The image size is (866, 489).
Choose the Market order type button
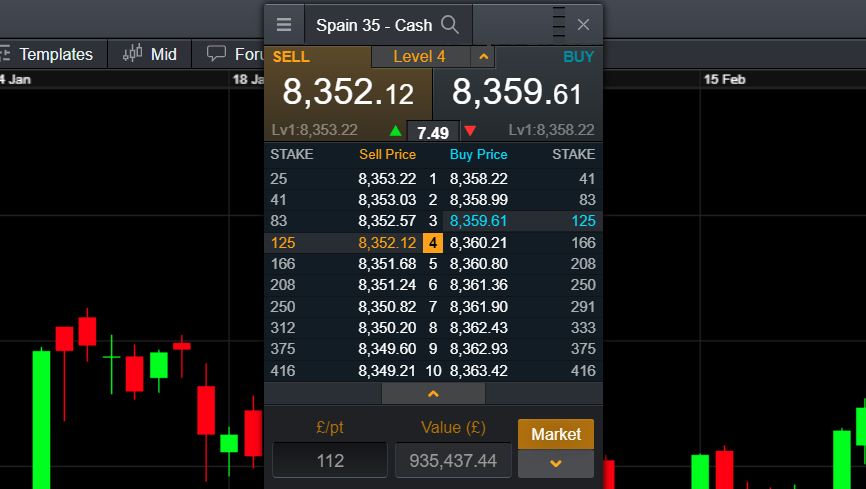pos(556,434)
